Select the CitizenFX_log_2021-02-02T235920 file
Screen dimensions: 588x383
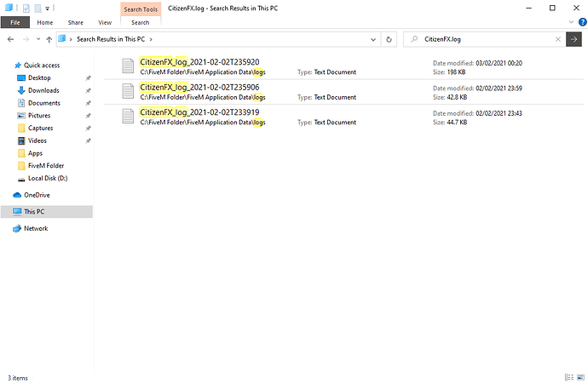199,62
